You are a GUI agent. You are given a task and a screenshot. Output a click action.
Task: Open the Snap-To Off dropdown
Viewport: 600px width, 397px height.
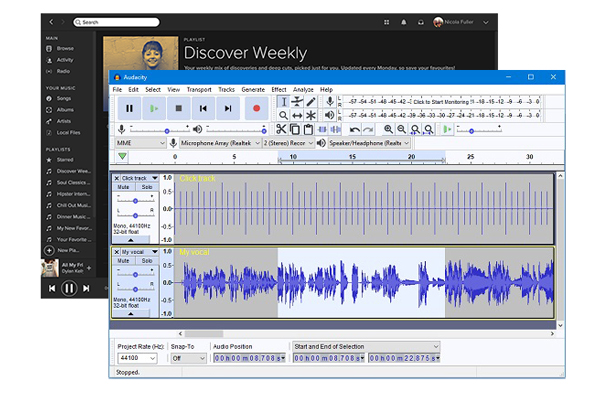[189, 358]
